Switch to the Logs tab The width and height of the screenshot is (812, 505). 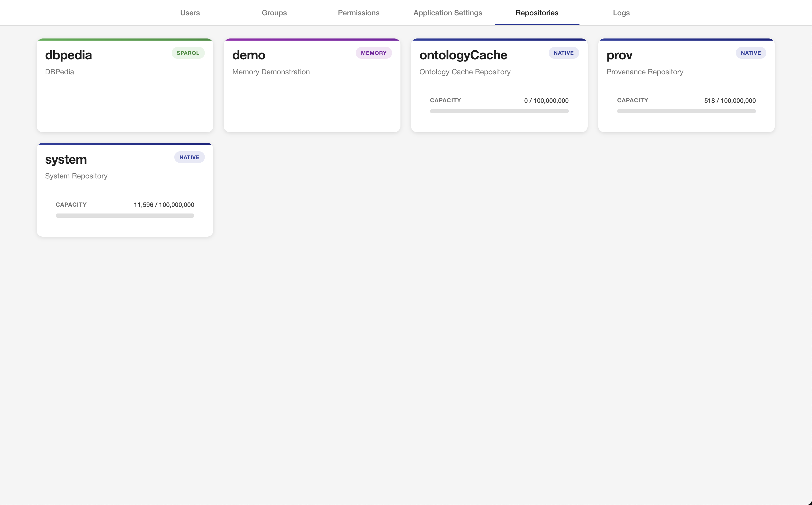[621, 13]
